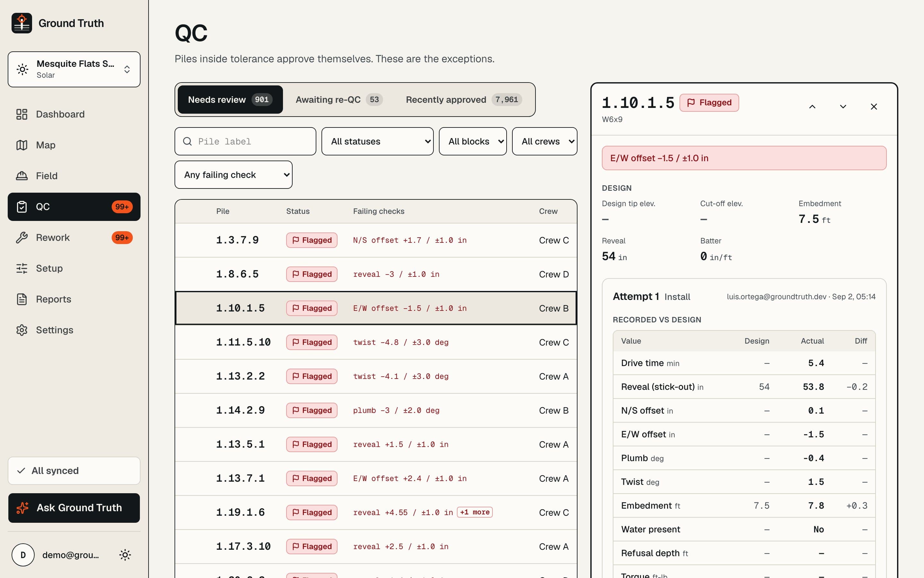Switch to the Awaiting re-QC tab
This screenshot has height=578, width=924.
339,100
